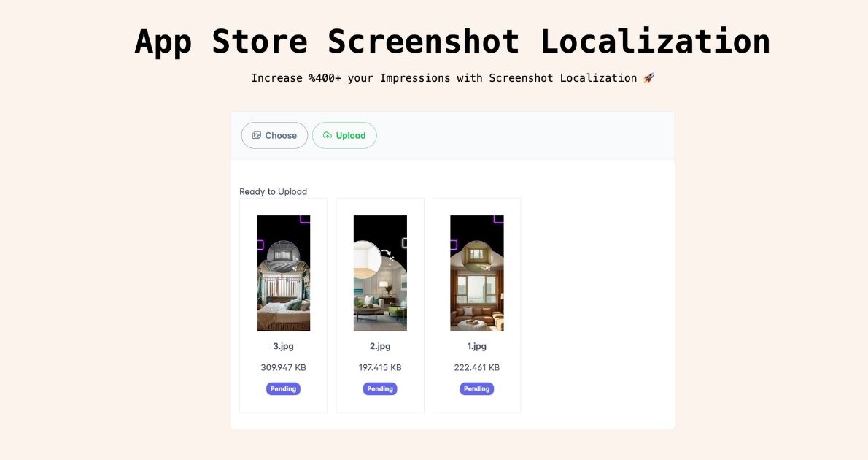Viewport: 868px width, 460px height.
Task: Click the Pending badge under 2.jpg
Action: (x=379, y=388)
